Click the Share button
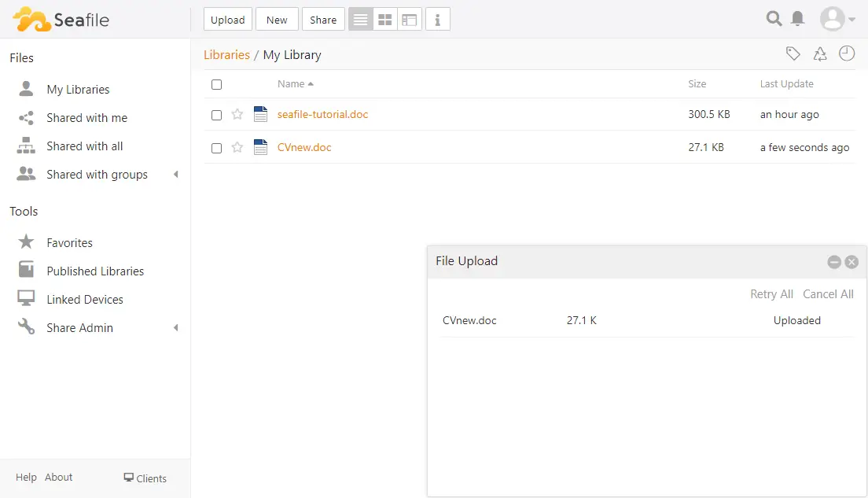 (323, 20)
